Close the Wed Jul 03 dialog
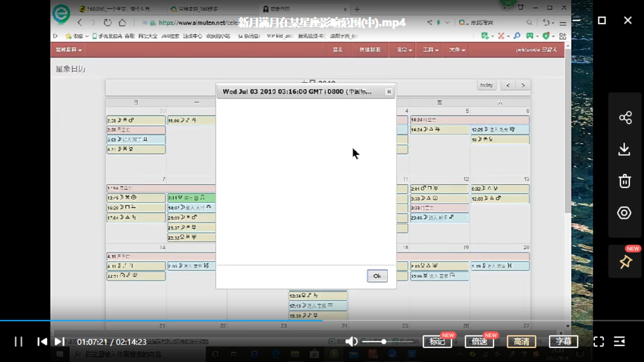The width and height of the screenshot is (644, 362). pyautogui.click(x=389, y=92)
